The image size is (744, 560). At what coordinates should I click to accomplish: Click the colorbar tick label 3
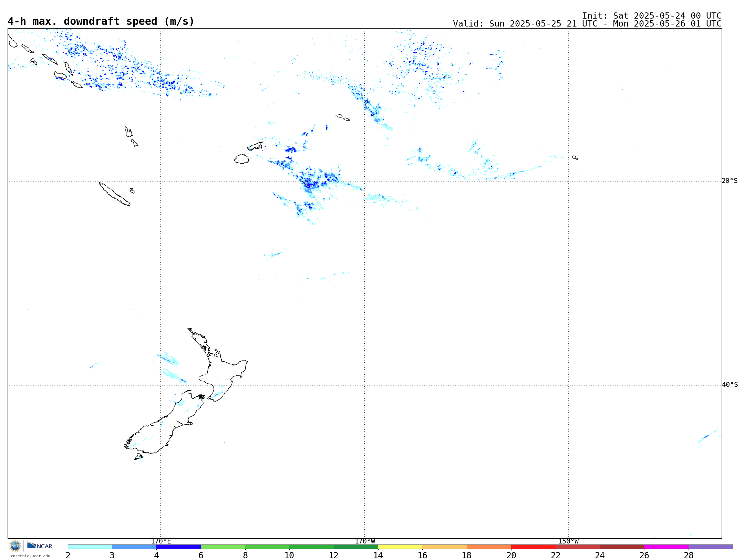[x=112, y=555]
